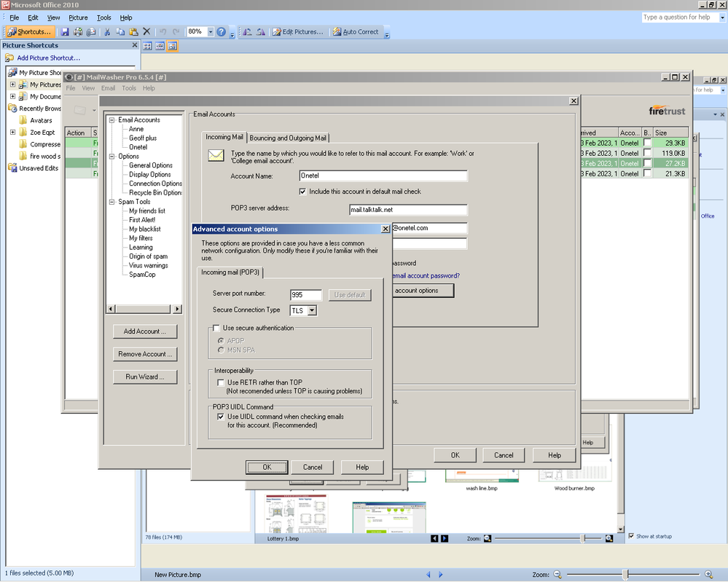Image resolution: width=728 pixels, height=582 pixels.
Task: Collapse the Email Accounts tree node
Action: click(112, 119)
